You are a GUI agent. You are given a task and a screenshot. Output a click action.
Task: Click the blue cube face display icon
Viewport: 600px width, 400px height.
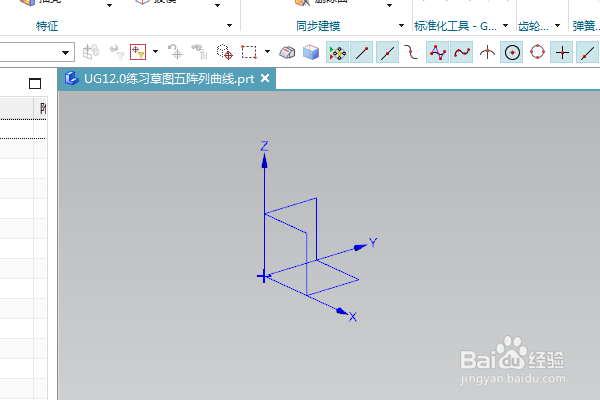311,52
